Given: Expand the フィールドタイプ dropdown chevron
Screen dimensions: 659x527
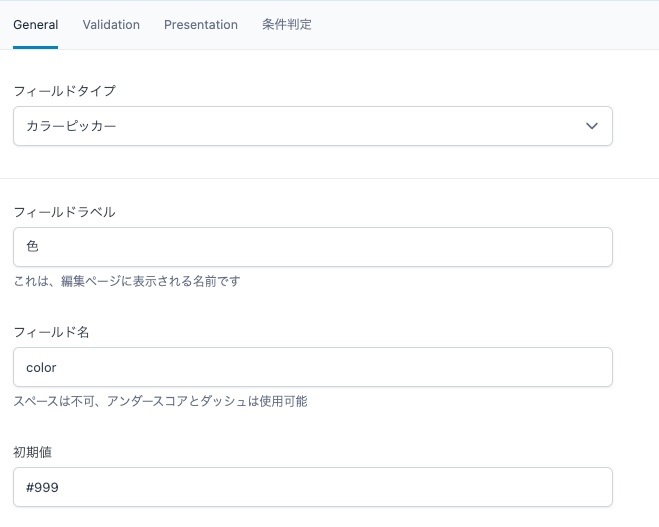Looking at the screenshot, I should pyautogui.click(x=591, y=127).
